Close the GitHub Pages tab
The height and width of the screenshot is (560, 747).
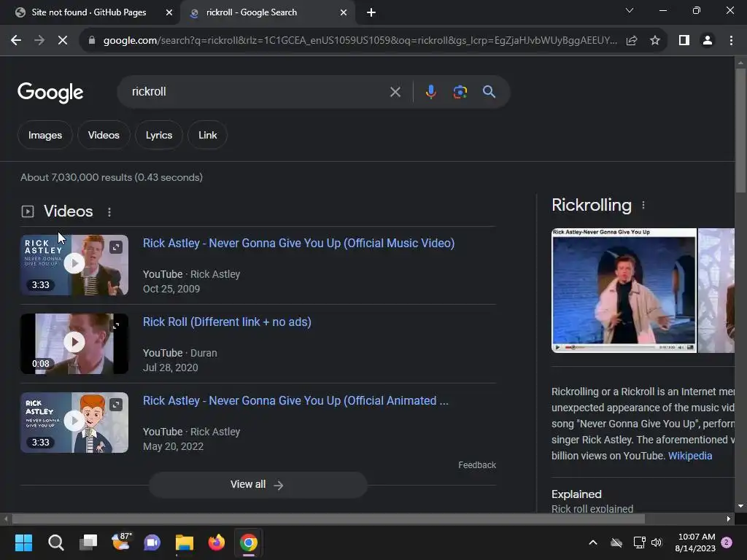[169, 12]
